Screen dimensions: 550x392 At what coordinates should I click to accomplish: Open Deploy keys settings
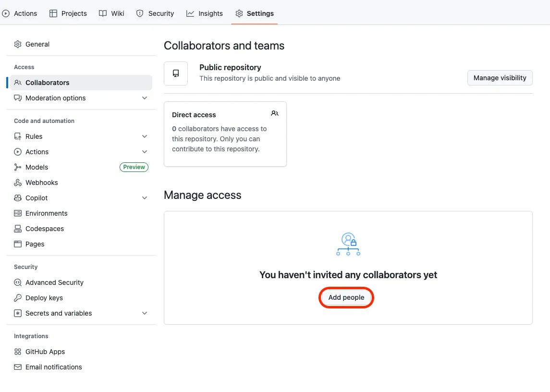pyautogui.click(x=81, y=298)
